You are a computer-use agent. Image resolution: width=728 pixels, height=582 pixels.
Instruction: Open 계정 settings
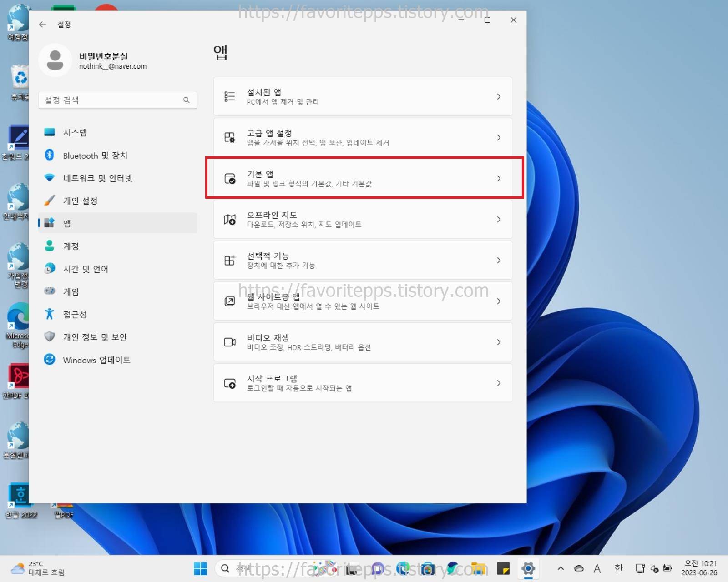118,246
